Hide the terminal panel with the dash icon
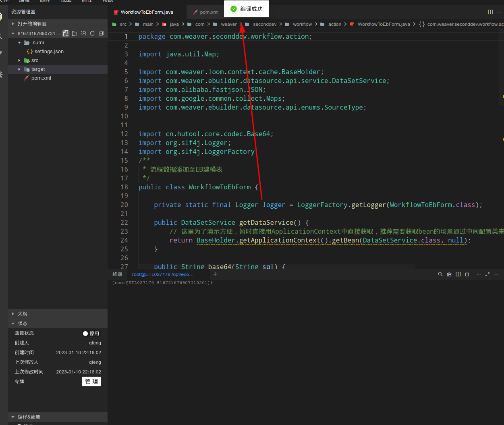This screenshot has width=504, height=425. click(x=496, y=274)
